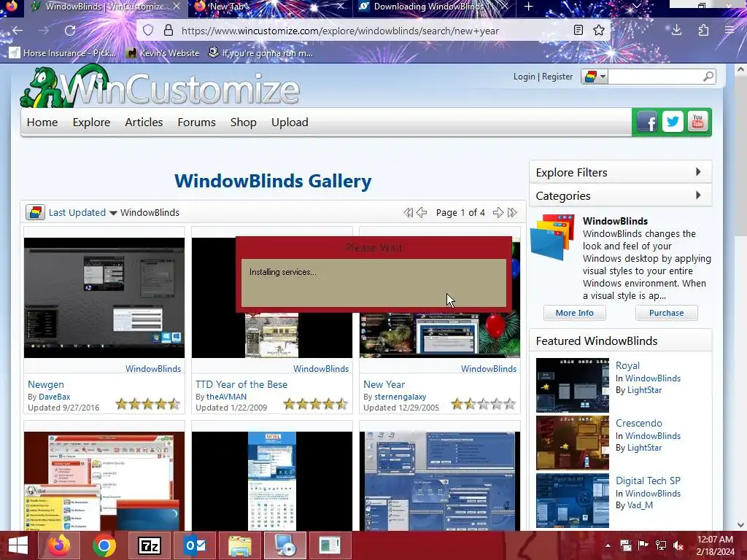Viewport: 747px width, 560px height.
Task: Open Windows Start button
Action: [18, 545]
